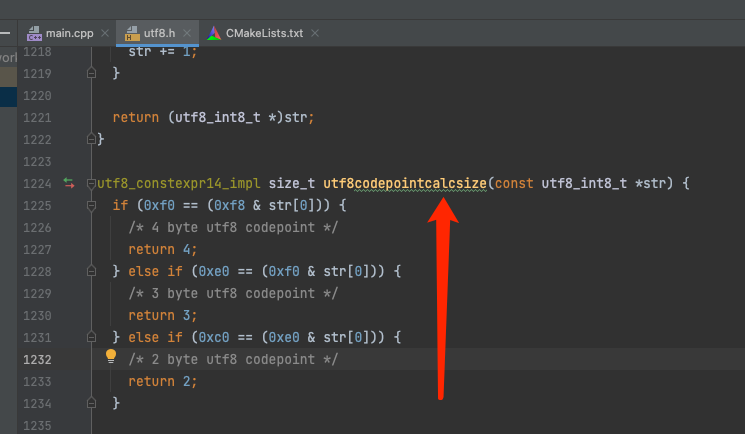Close the utf8.h editor tab
The image size is (745, 434).
[187, 33]
